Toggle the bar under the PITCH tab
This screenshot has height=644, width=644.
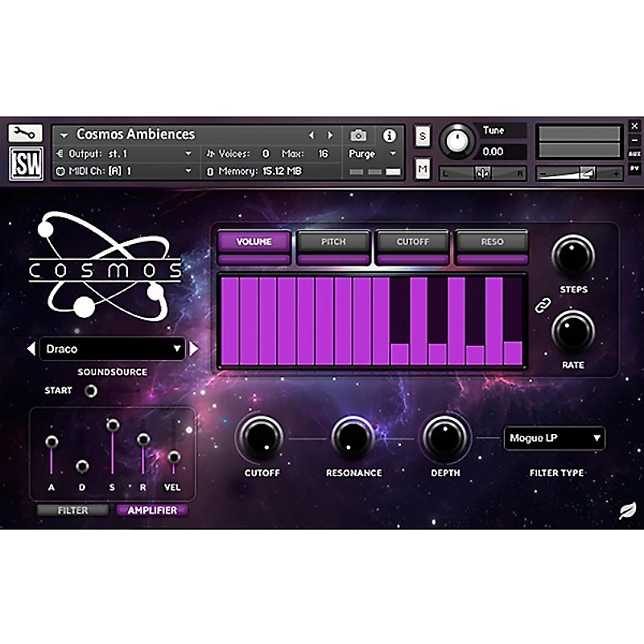point(333,259)
